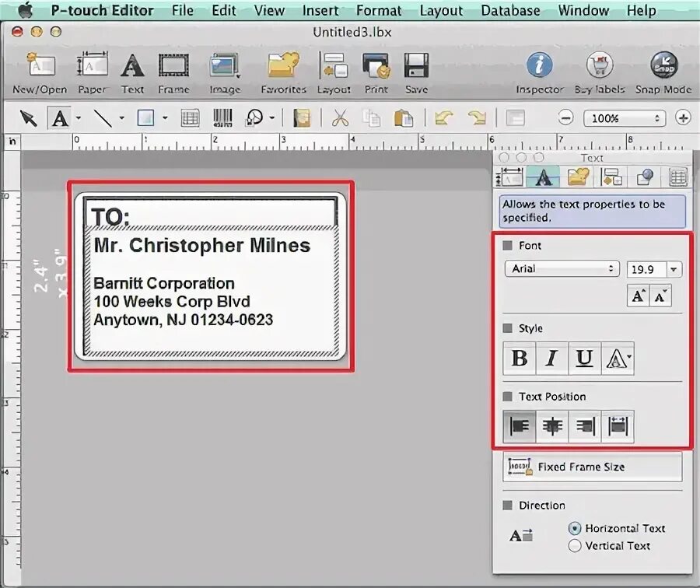700x588 pixels.
Task: Click the Undo arrow icon
Action: pos(444,118)
